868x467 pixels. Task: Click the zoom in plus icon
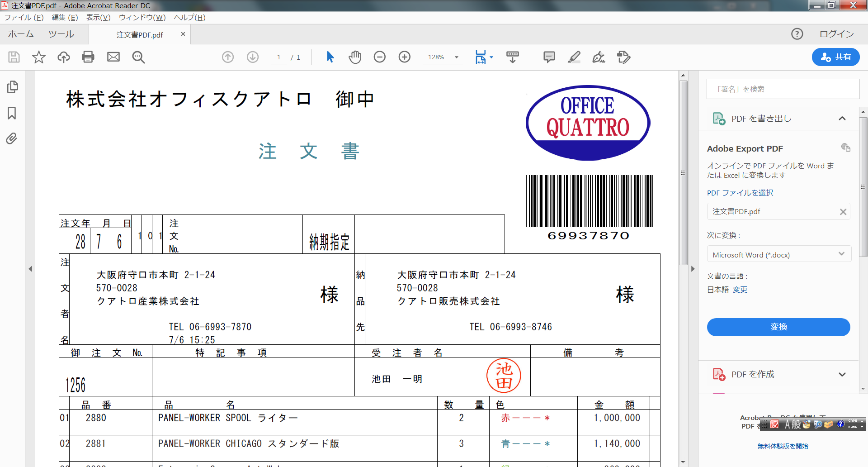(x=405, y=57)
